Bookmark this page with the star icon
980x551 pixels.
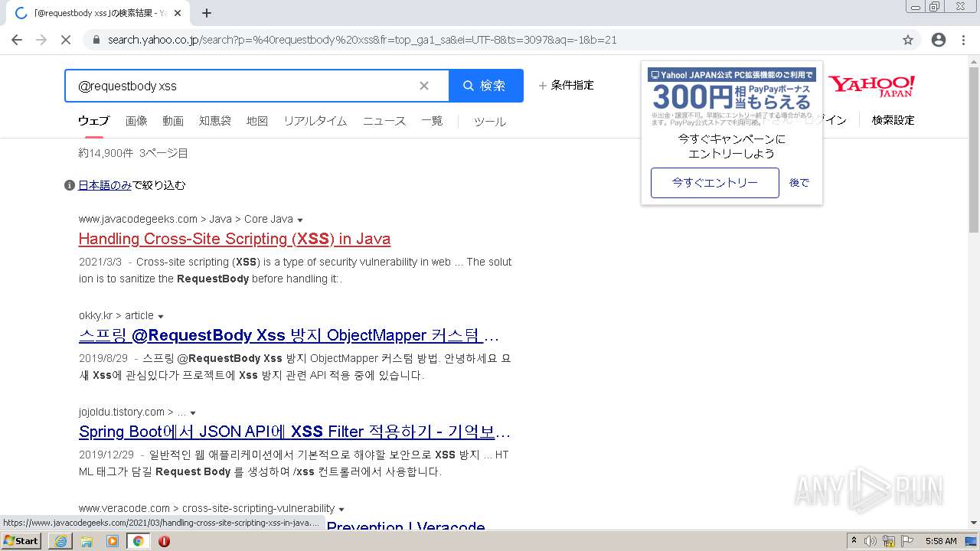point(908,40)
